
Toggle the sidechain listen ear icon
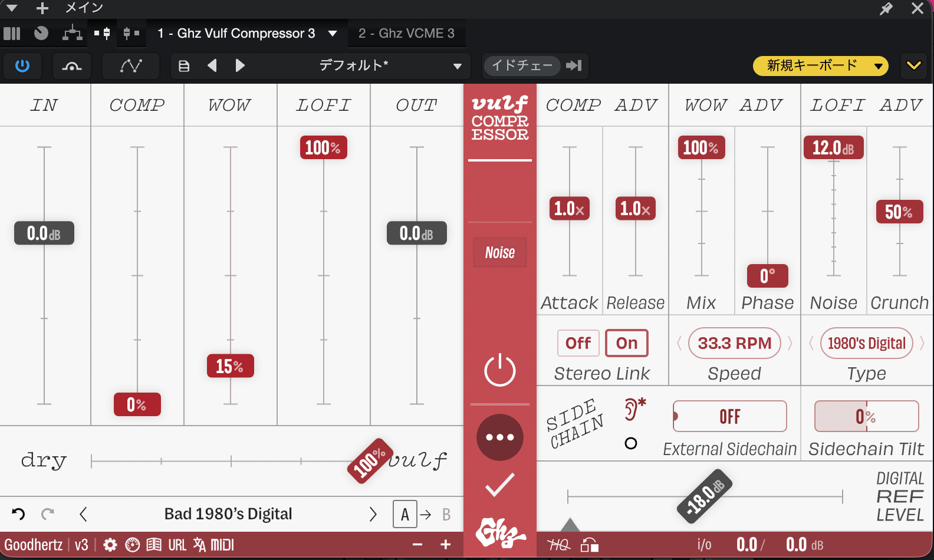pyautogui.click(x=634, y=409)
